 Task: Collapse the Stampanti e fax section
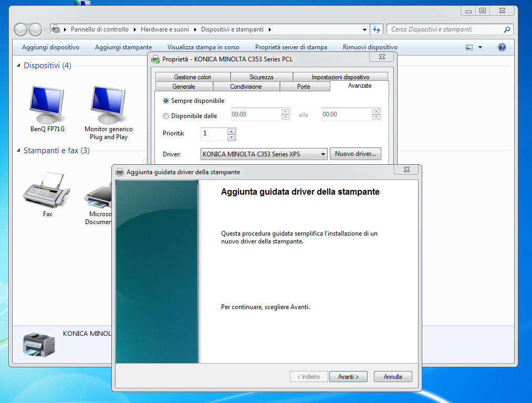19,151
